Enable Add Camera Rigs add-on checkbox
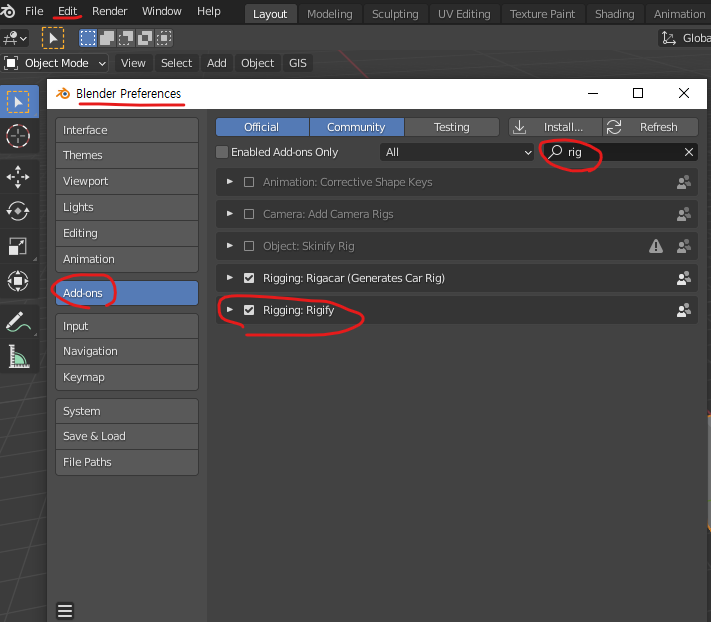 (249, 214)
